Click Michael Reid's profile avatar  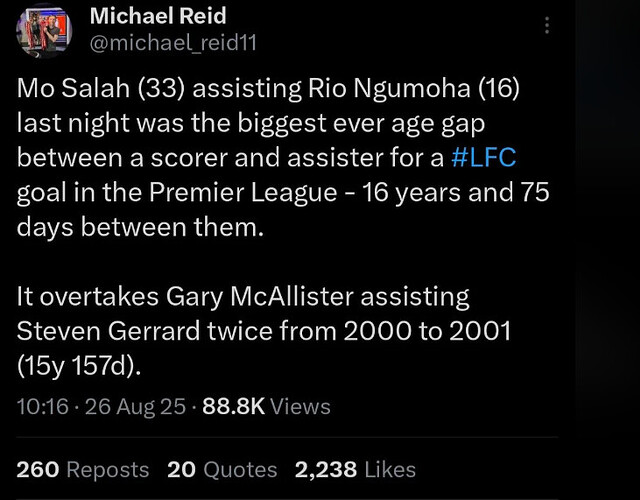[x=44, y=32]
